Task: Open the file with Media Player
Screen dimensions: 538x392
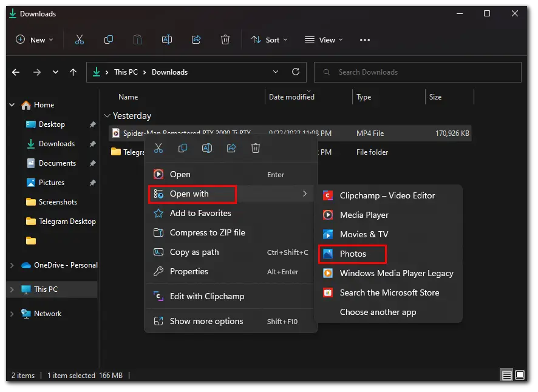Action: tap(388, 215)
